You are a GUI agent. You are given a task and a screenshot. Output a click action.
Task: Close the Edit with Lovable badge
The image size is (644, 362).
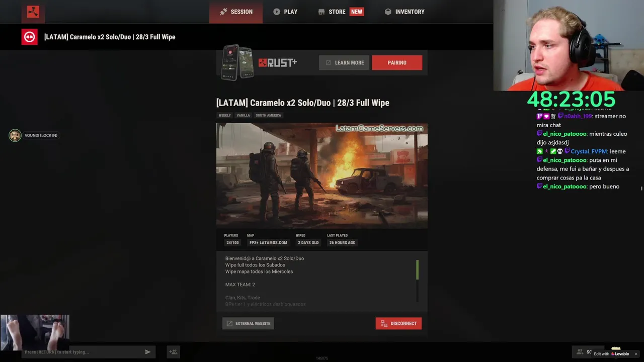point(635,354)
